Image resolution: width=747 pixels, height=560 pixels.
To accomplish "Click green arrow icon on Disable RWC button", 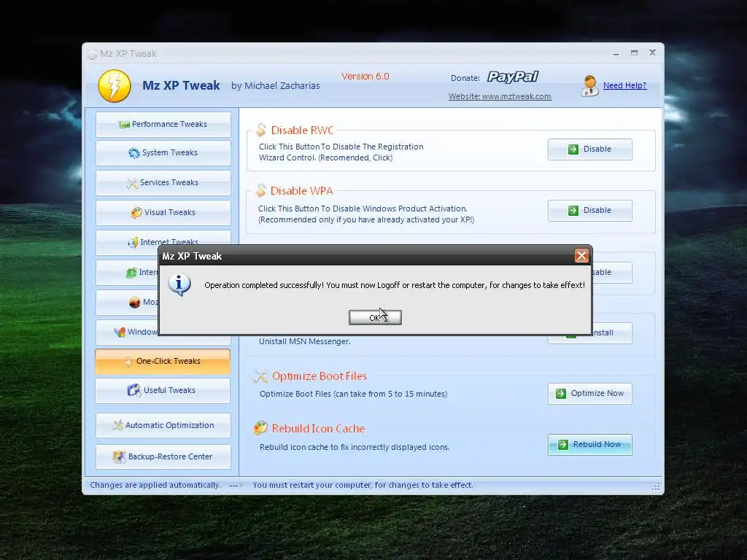I will [573, 149].
